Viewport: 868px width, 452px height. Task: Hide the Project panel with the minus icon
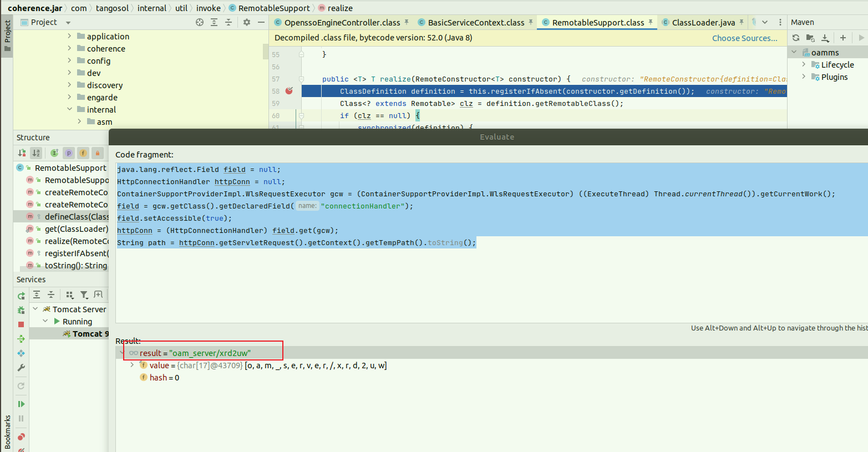tap(261, 22)
